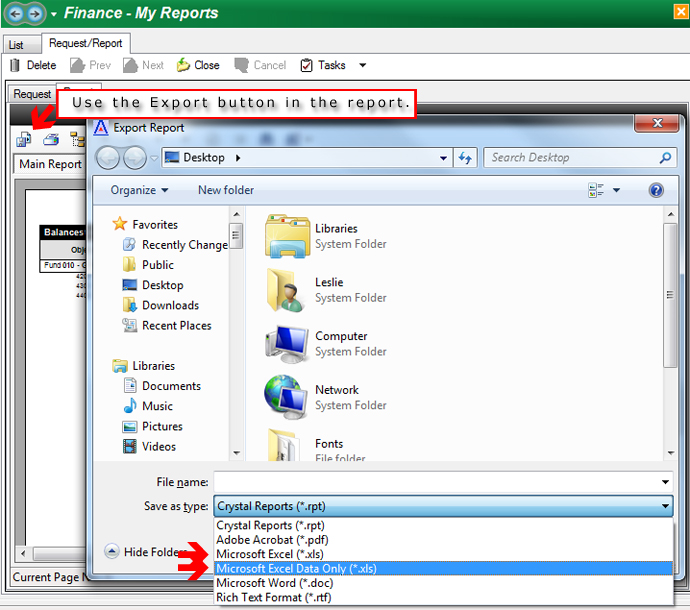Select Recent Places in navigation pane
The height and width of the screenshot is (610, 690).
tap(167, 326)
